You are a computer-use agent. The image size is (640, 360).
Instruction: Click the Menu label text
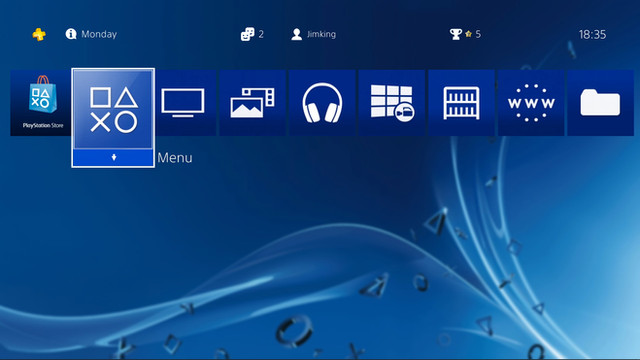[175, 158]
